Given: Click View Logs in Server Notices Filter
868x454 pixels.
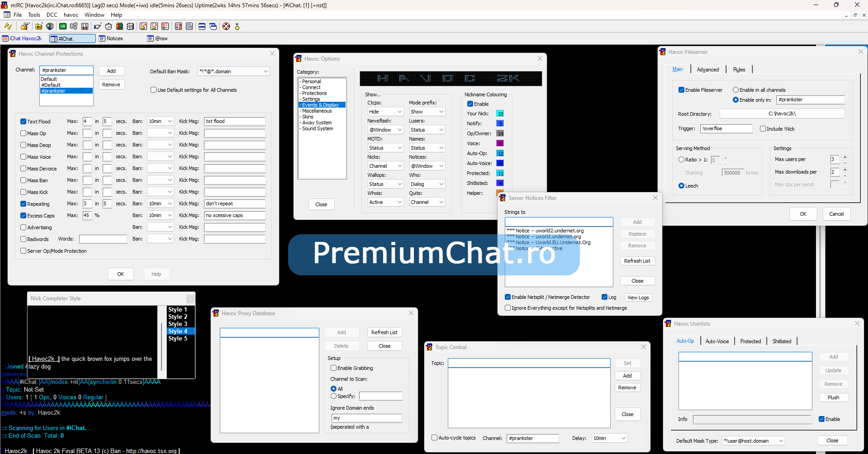Looking at the screenshot, I should [638, 298].
